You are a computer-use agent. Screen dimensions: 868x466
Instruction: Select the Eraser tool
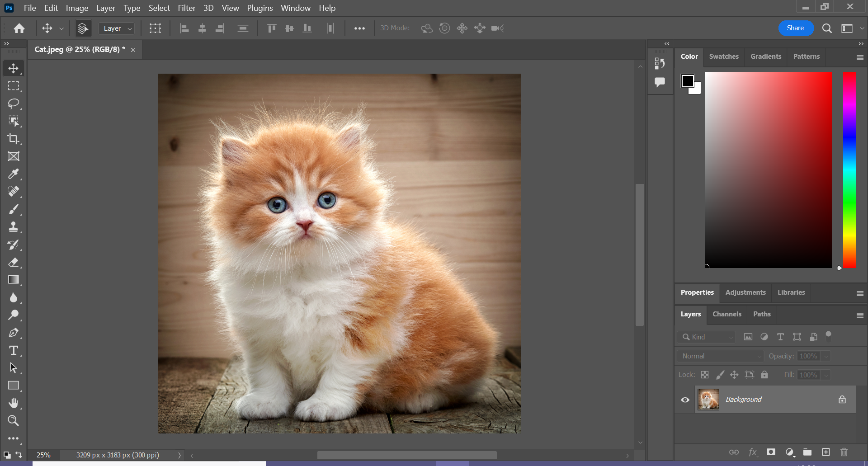point(14,262)
